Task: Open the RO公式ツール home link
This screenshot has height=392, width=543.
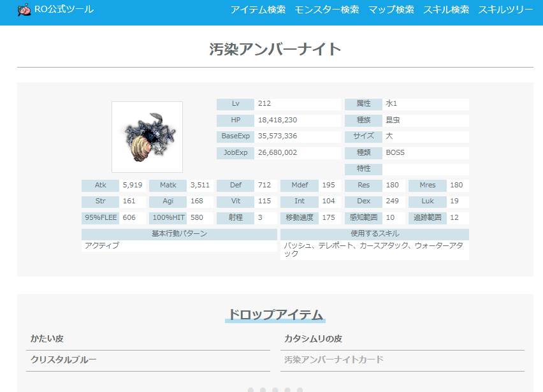Action: tap(64, 10)
